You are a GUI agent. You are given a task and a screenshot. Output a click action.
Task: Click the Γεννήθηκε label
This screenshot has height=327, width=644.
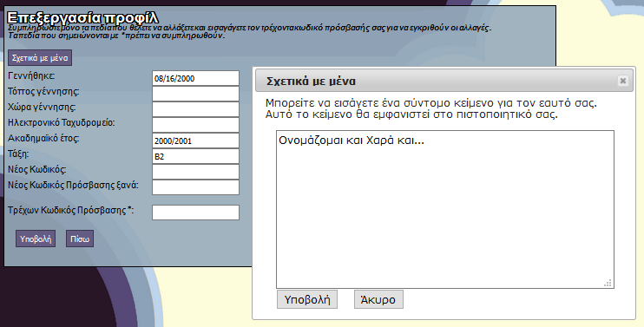click(x=31, y=76)
